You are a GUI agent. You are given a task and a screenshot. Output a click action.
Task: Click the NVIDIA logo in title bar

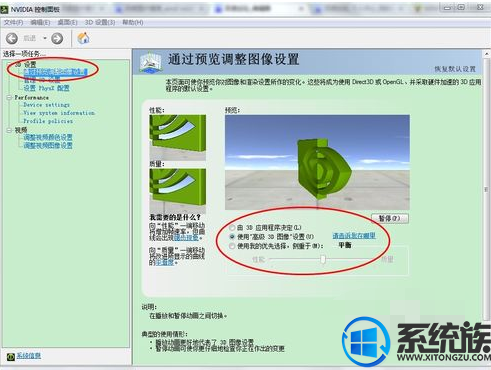pos(4,9)
